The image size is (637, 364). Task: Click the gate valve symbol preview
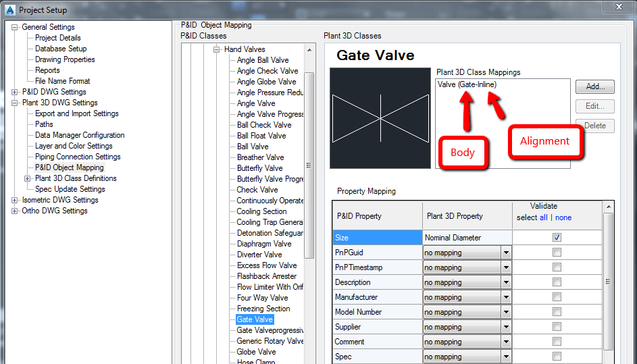click(380, 118)
